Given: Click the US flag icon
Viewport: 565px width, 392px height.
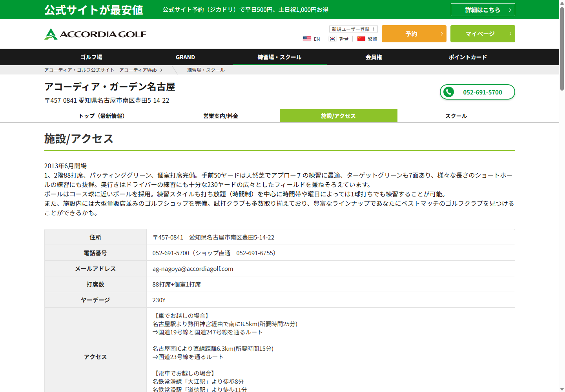Looking at the screenshot, I should click(307, 39).
